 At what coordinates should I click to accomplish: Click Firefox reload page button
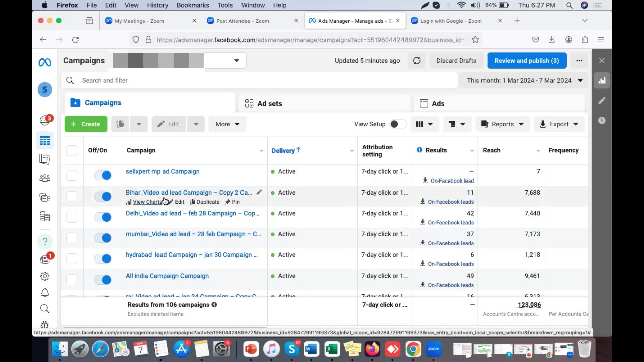75,40
